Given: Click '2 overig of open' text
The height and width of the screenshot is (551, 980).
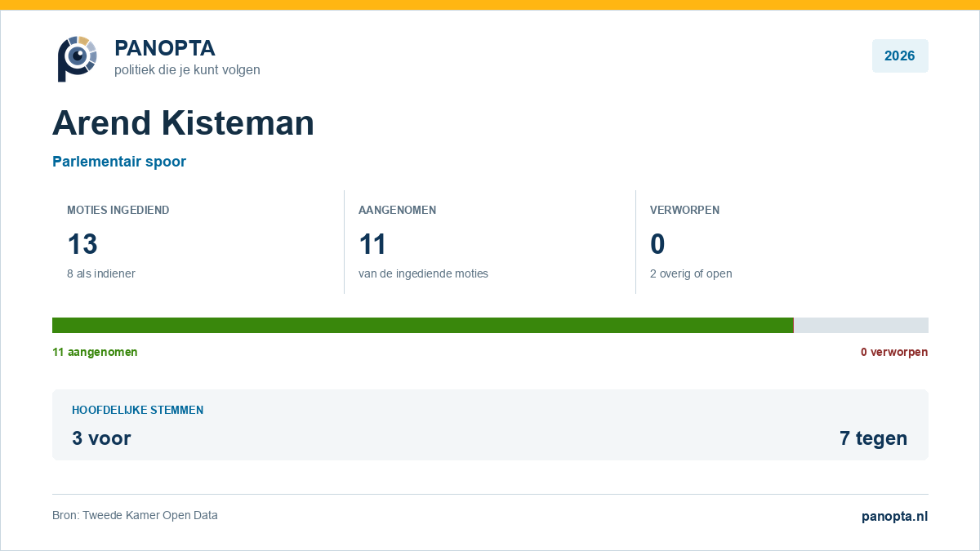Looking at the screenshot, I should 691,273.
